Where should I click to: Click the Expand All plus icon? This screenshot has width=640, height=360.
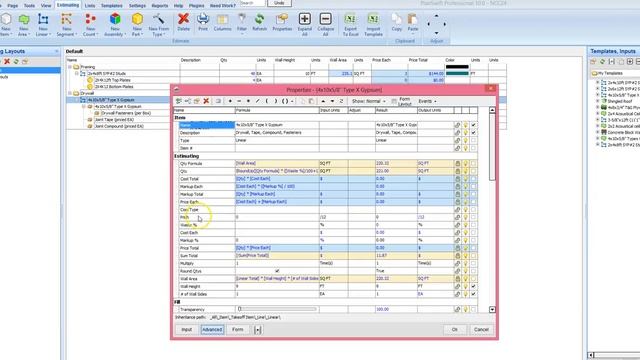point(304,19)
